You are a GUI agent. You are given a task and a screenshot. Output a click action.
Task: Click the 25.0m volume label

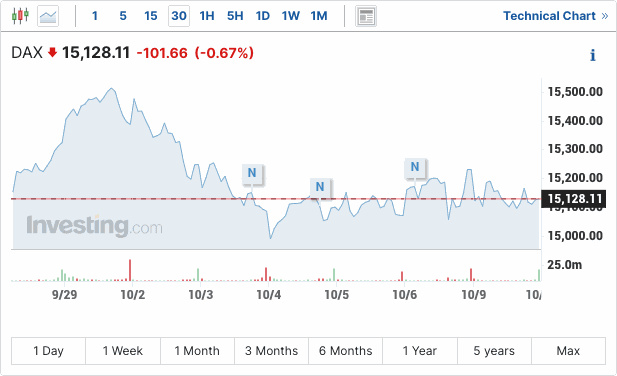564,265
